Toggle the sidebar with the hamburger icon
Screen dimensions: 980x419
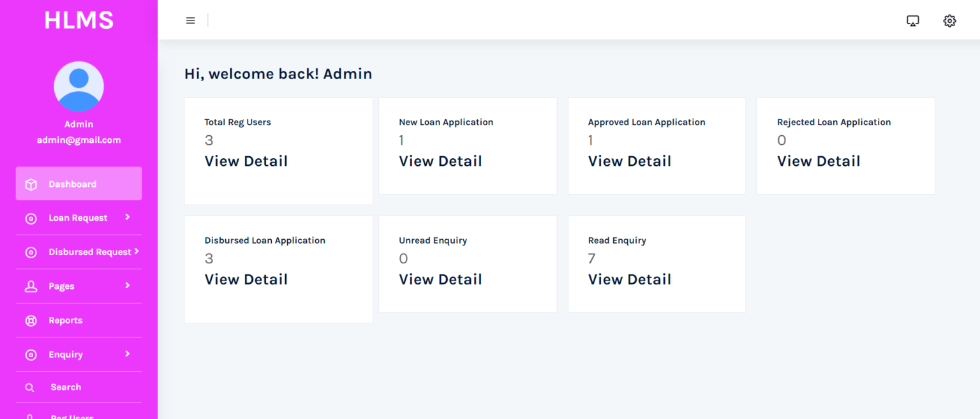pos(190,20)
